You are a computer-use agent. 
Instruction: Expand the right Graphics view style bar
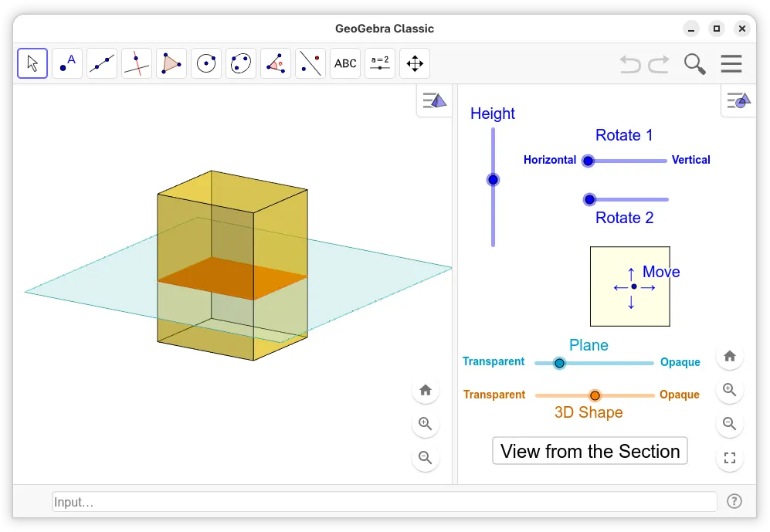coord(738,100)
